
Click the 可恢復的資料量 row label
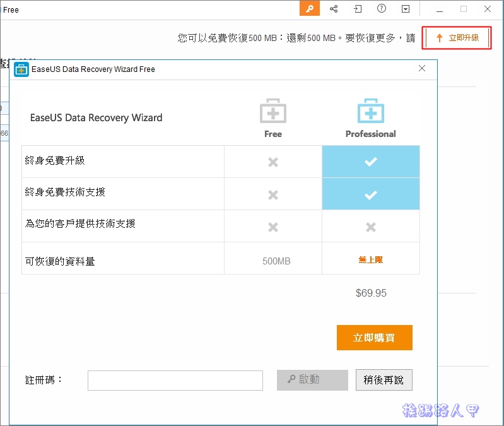click(x=60, y=261)
